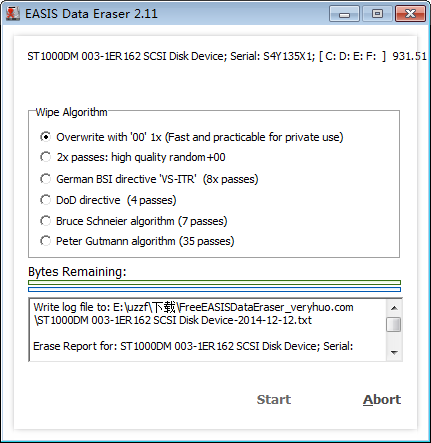431x443 pixels.
Task: Click the Abort button
Action: 382,399
